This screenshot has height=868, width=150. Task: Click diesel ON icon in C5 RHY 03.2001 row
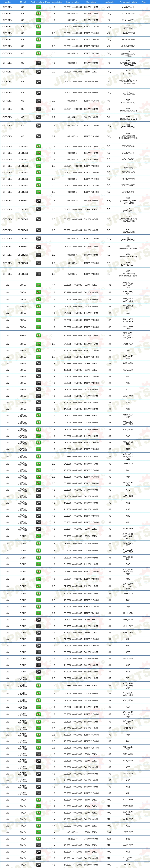click(x=39, y=72)
